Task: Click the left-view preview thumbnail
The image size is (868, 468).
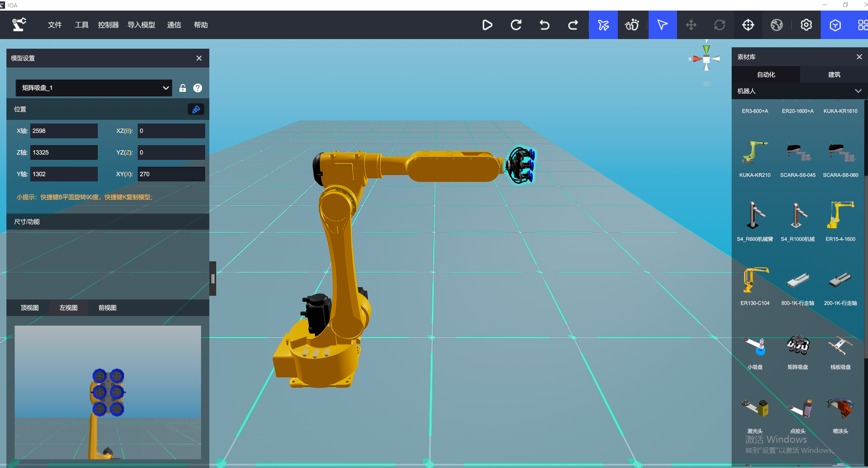Action: tap(108, 392)
